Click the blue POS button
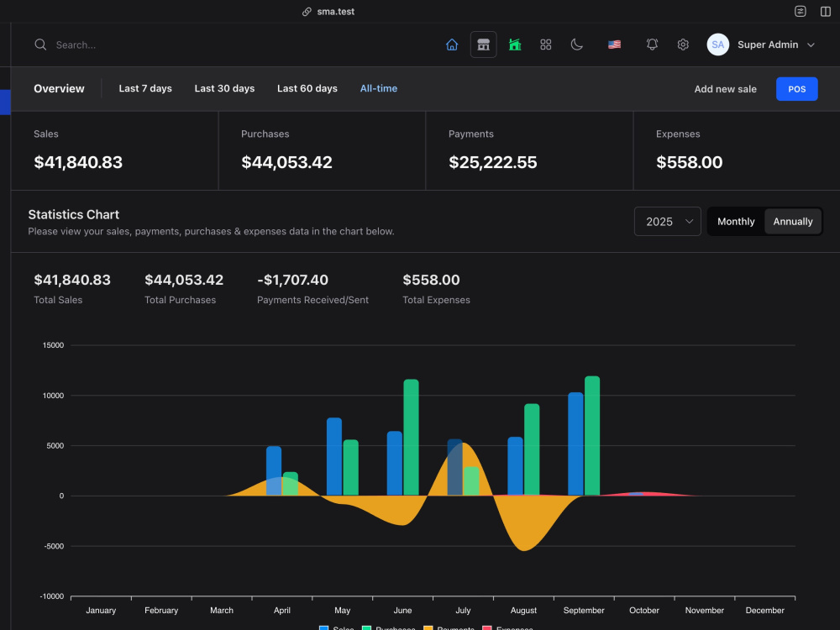Image resolution: width=840 pixels, height=630 pixels. 796,89
